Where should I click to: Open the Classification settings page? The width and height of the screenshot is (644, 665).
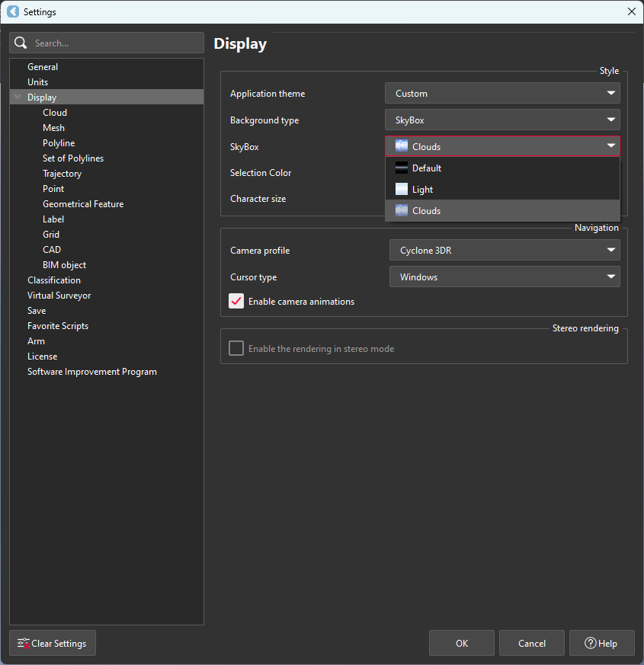pos(54,280)
